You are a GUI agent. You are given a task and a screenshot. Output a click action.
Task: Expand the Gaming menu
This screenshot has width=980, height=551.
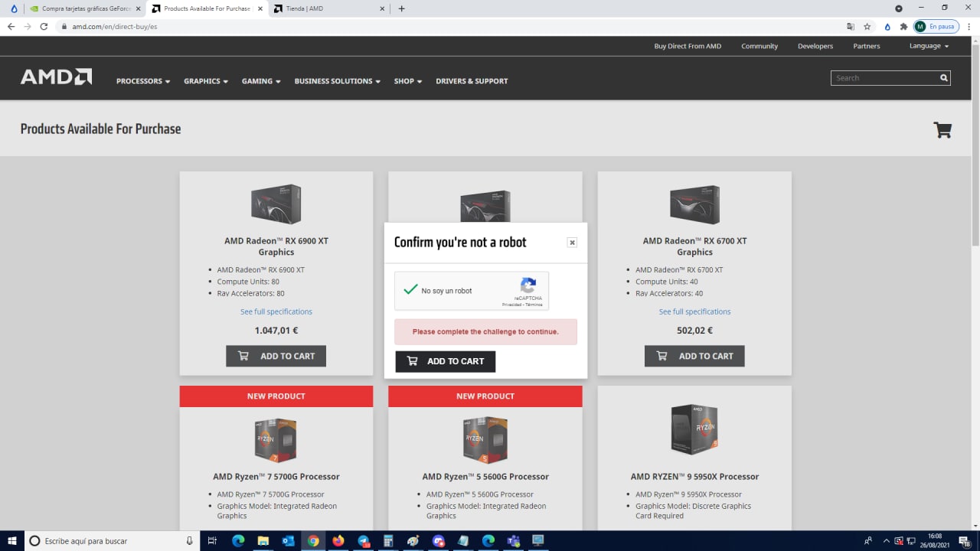tap(261, 81)
